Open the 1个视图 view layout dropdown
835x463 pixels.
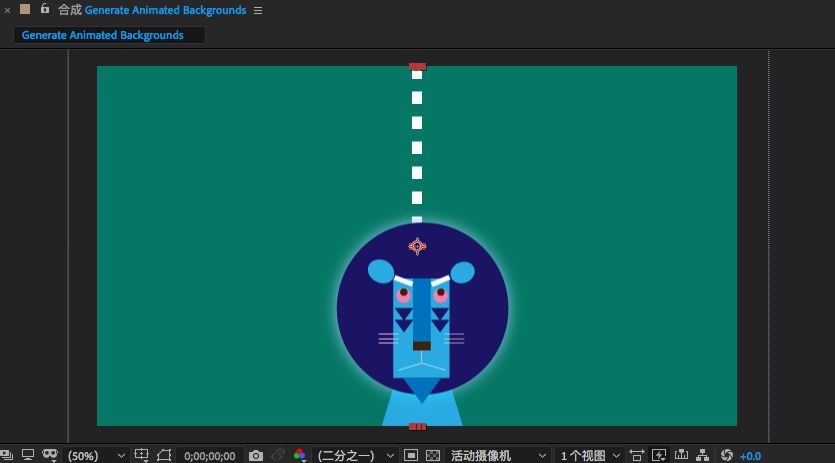(590, 455)
